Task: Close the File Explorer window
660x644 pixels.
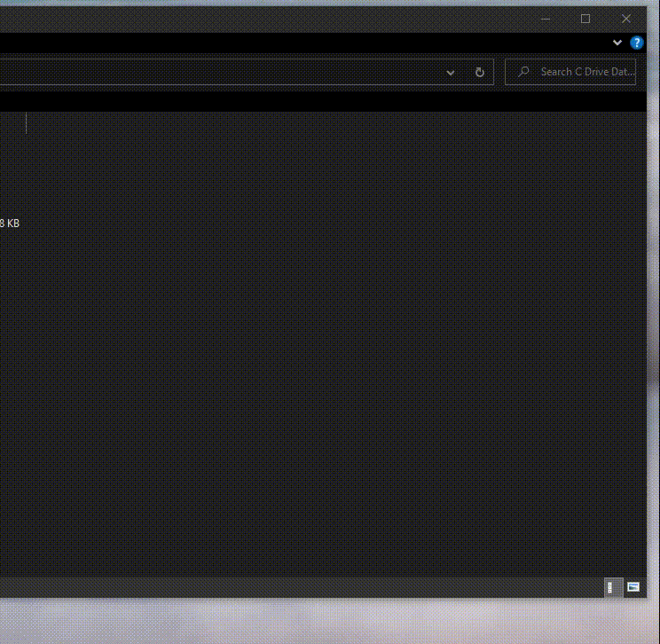Action: [x=626, y=19]
